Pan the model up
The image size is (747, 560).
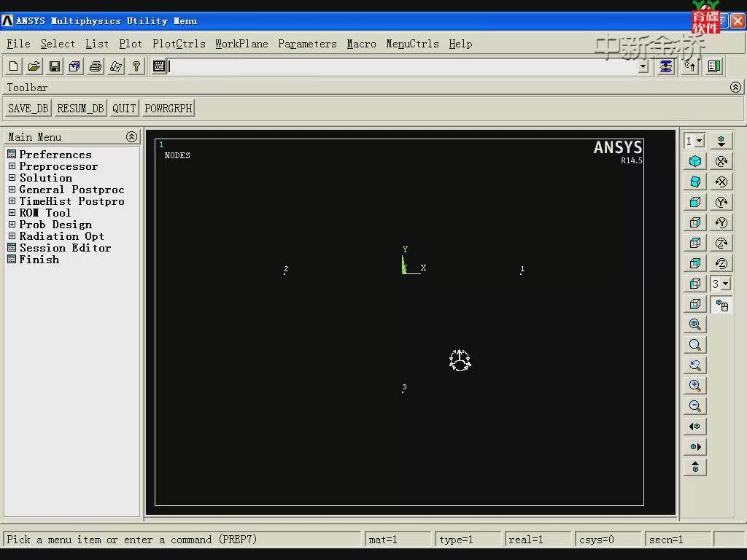695,467
